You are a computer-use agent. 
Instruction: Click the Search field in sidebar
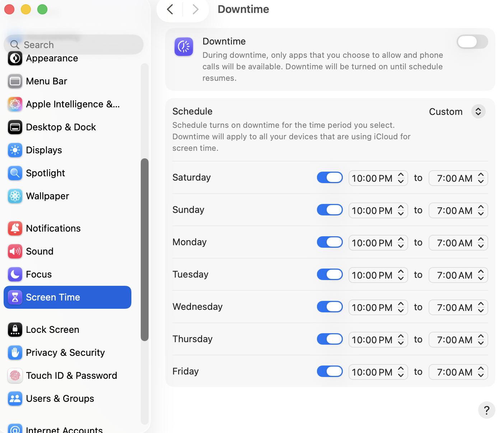coord(74,45)
